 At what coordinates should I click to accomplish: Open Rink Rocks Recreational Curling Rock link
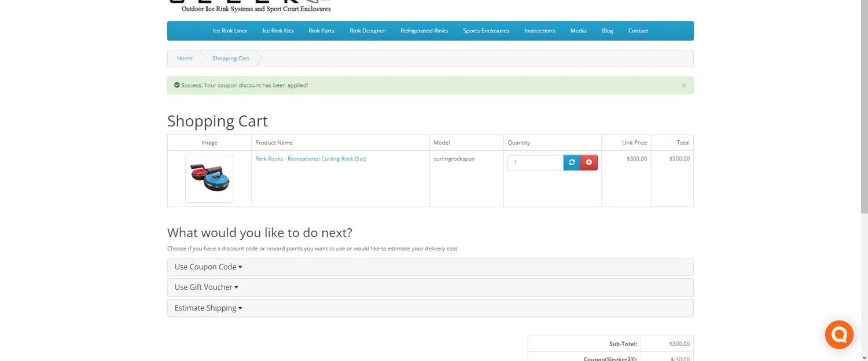click(x=311, y=159)
